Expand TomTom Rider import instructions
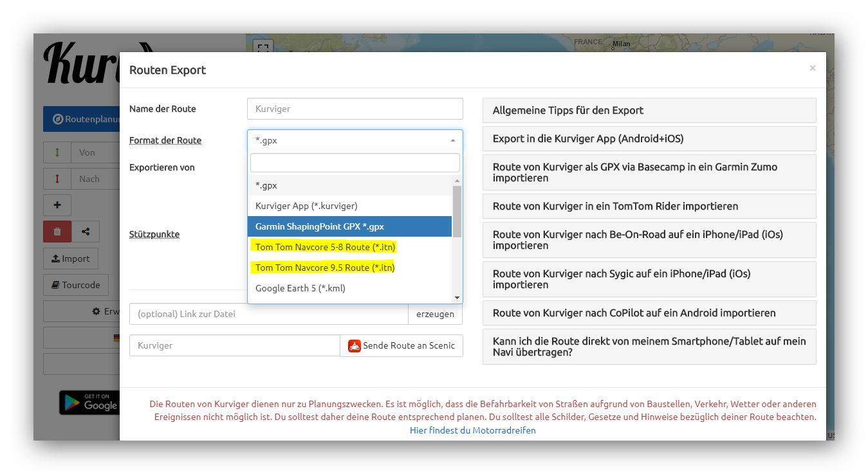Viewport: 868px width, 474px height. [x=649, y=206]
